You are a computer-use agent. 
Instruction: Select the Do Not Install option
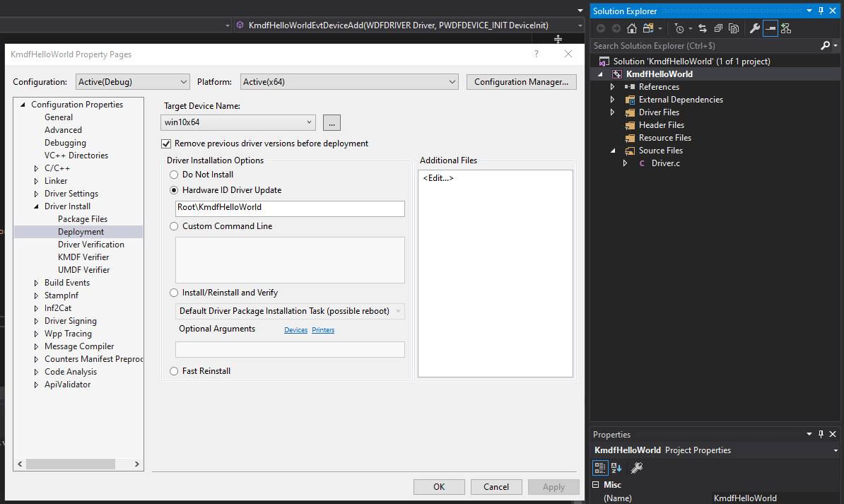point(174,175)
